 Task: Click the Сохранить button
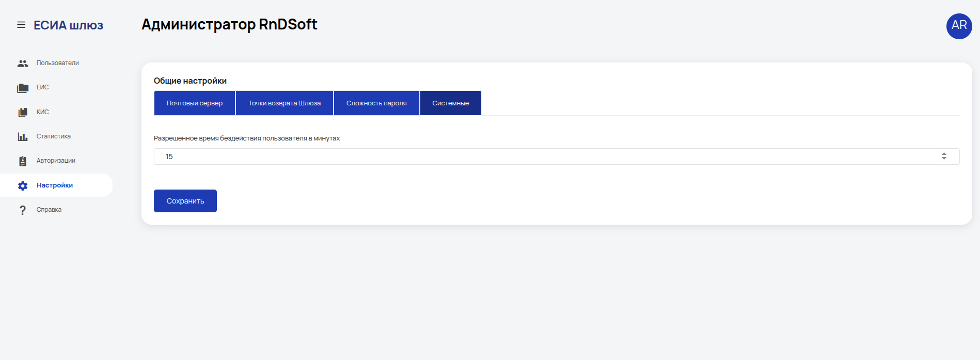(185, 201)
